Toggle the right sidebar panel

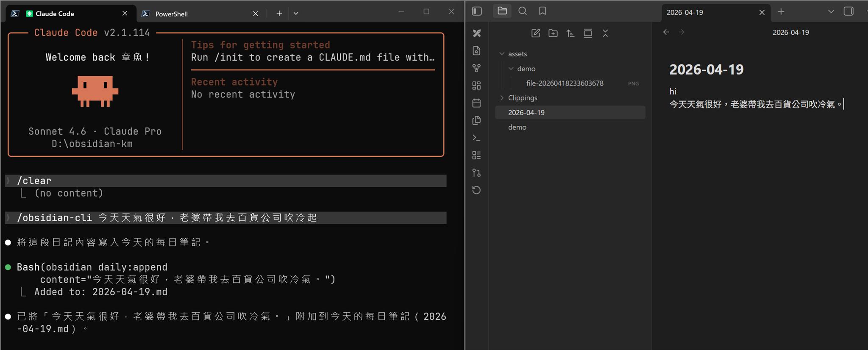point(849,11)
